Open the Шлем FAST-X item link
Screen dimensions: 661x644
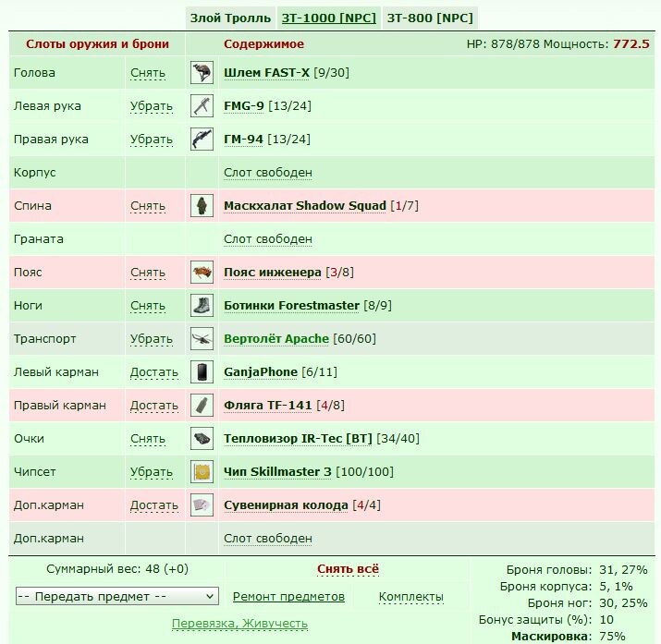(x=266, y=73)
